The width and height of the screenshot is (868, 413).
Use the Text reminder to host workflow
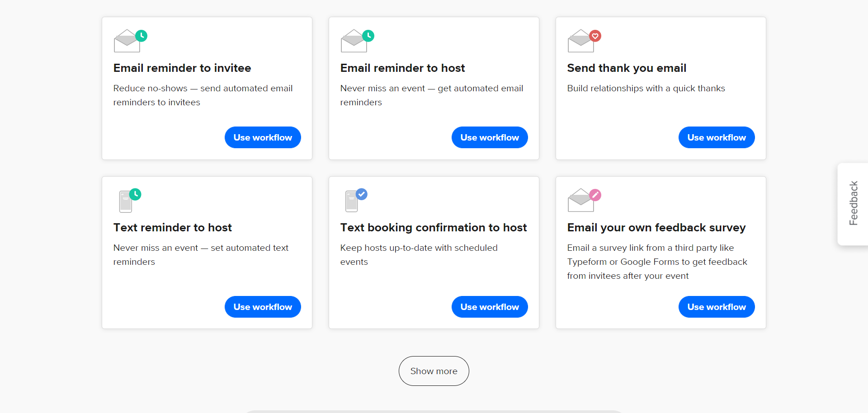[x=263, y=307]
